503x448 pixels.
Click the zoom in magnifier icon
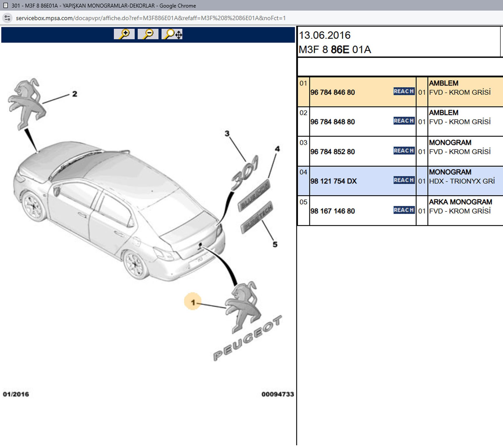tap(124, 34)
